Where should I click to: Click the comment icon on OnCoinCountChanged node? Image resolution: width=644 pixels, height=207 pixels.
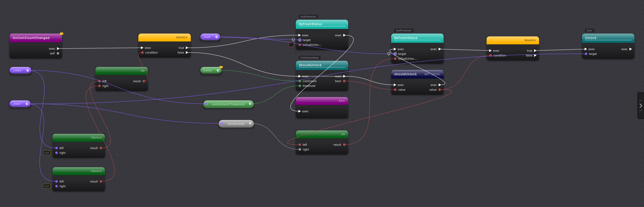coord(61,34)
